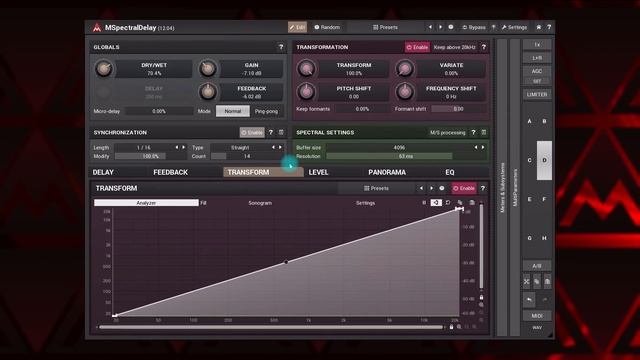Image resolution: width=640 pixels, height=360 pixels.
Task: Click the home icon in title bar
Action: [538, 27]
